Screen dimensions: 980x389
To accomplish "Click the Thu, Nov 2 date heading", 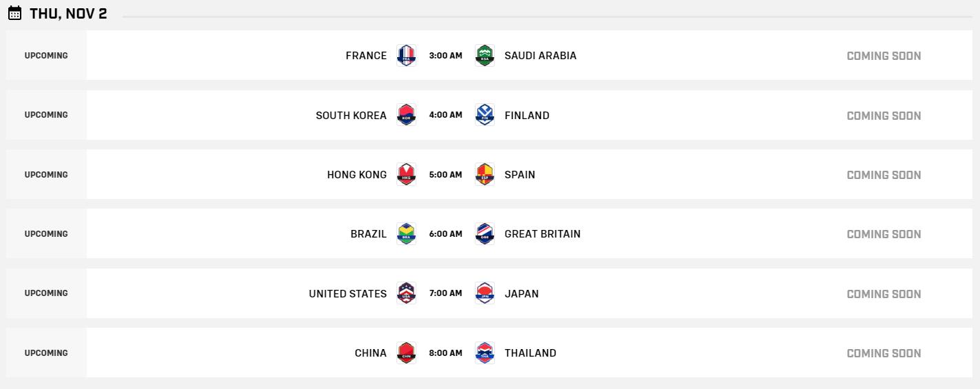I will click(x=68, y=14).
